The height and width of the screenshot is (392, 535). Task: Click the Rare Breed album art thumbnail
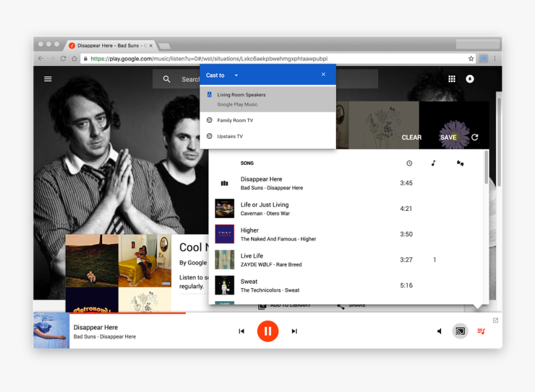point(225,259)
